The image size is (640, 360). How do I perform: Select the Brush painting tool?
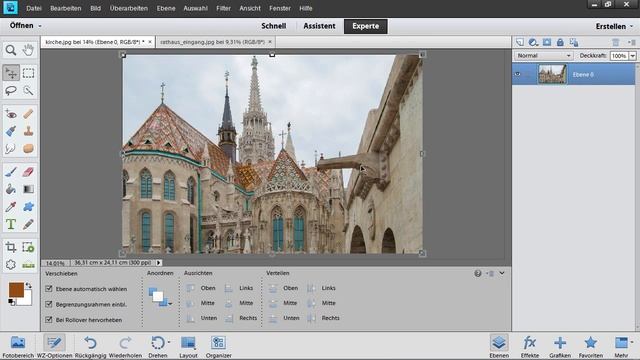click(11, 172)
